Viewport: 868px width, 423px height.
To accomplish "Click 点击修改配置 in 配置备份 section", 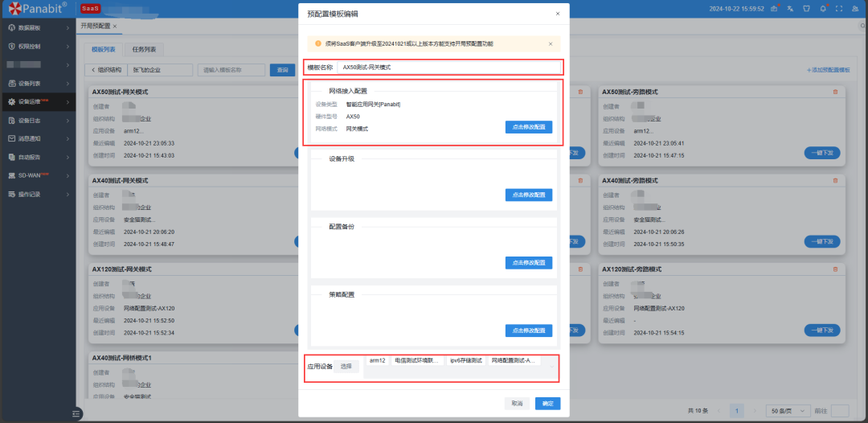I will pyautogui.click(x=529, y=263).
